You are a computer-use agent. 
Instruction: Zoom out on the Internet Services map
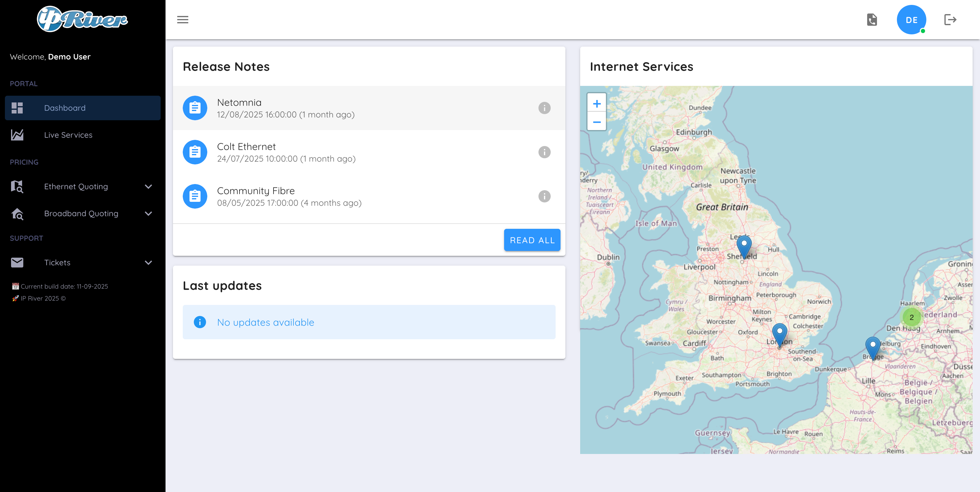click(x=596, y=122)
